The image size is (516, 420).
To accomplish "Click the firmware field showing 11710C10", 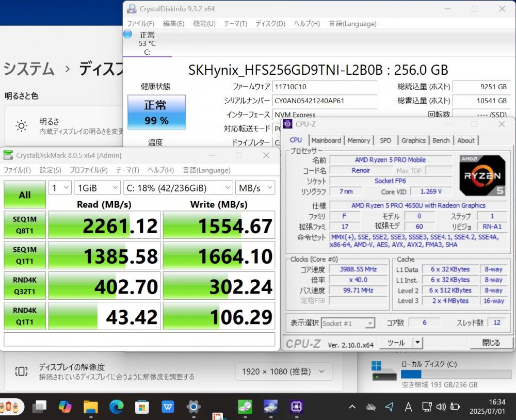I will (325, 87).
